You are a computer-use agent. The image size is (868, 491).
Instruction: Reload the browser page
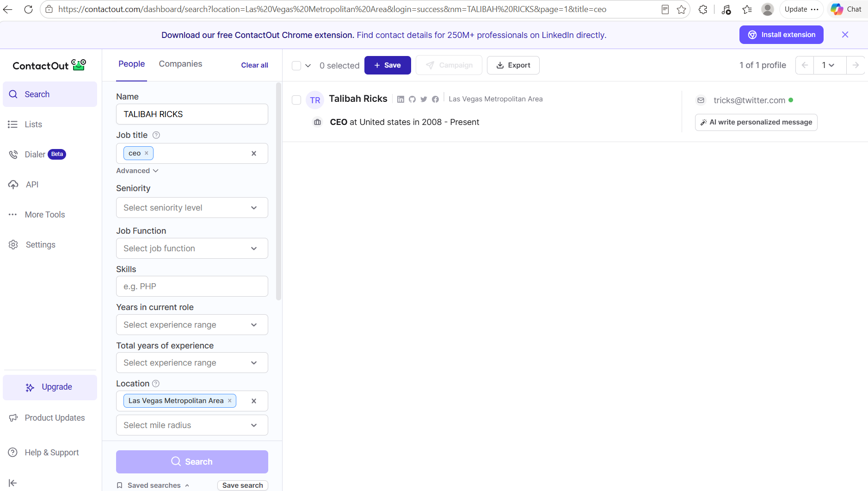(x=28, y=9)
